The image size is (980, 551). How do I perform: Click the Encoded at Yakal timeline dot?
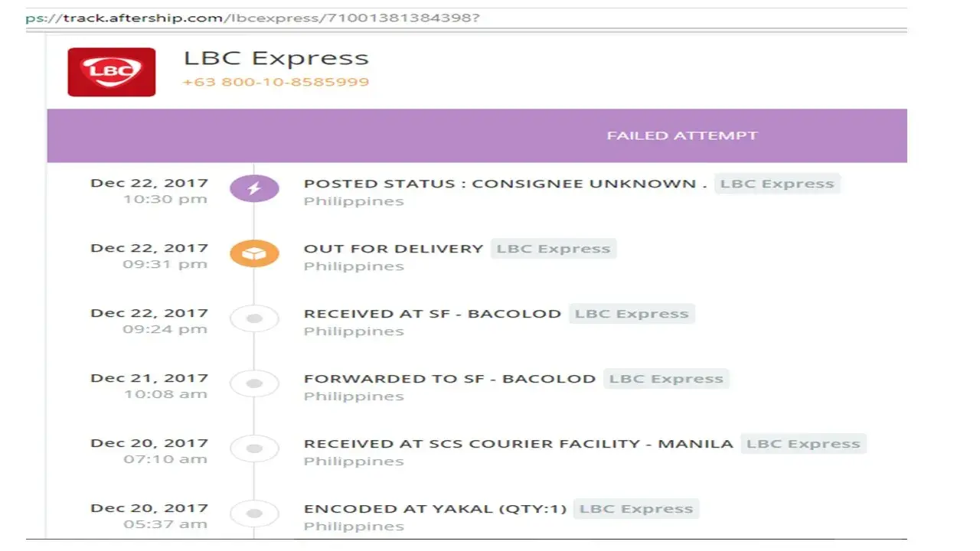tap(254, 514)
